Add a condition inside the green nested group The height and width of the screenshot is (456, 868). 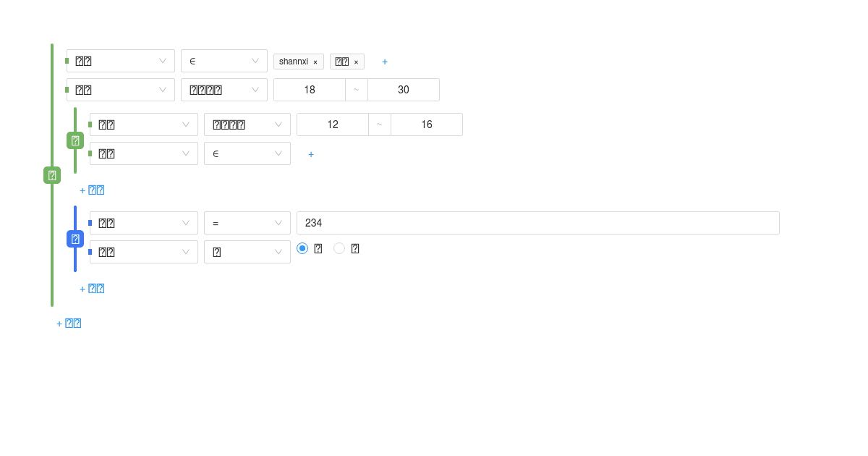(x=92, y=190)
